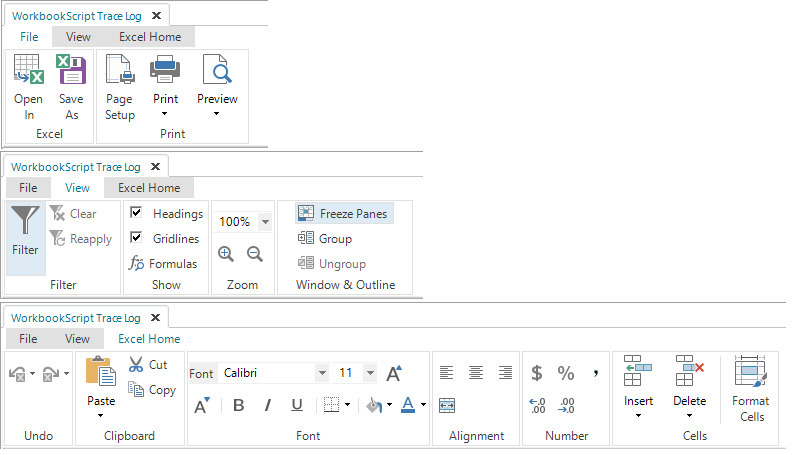
Task: Clear the filter
Action: coord(73,214)
